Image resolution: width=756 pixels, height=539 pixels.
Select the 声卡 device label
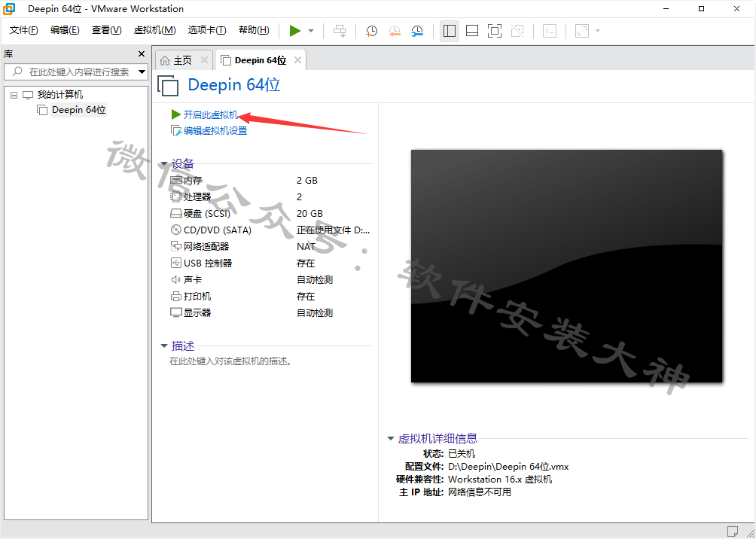coord(193,279)
